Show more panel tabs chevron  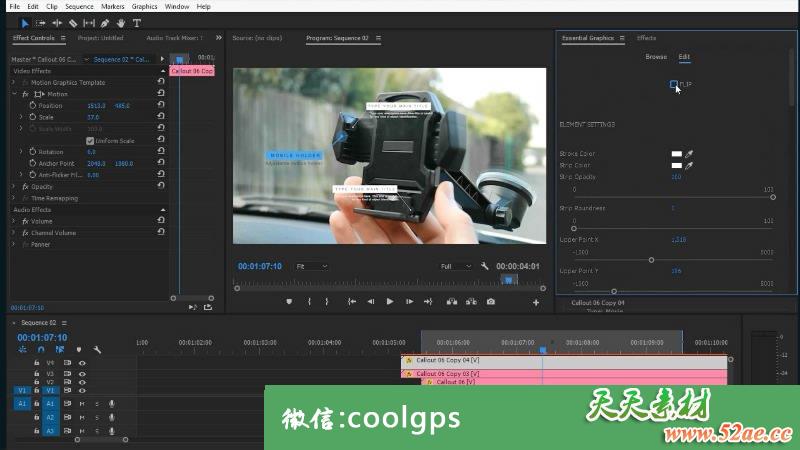point(219,38)
